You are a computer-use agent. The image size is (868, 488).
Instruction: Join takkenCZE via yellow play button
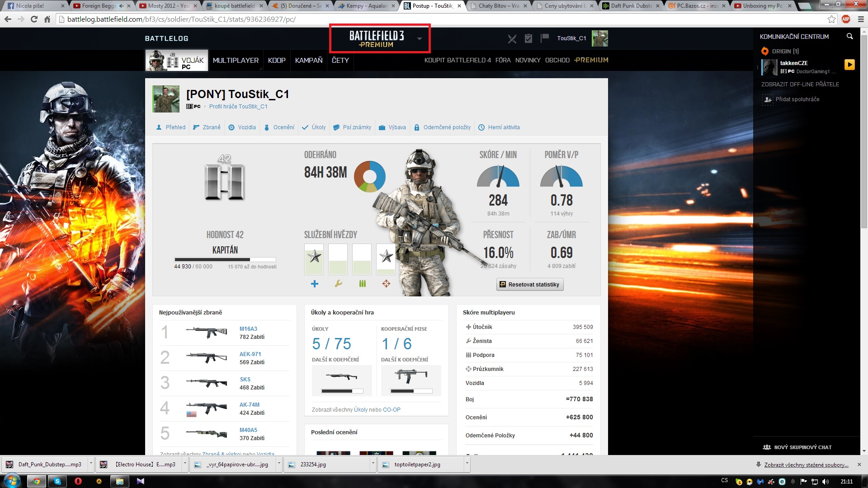(x=849, y=65)
